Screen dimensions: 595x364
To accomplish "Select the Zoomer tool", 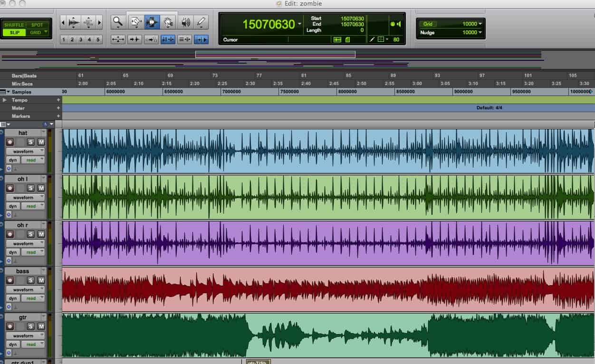I will point(118,22).
